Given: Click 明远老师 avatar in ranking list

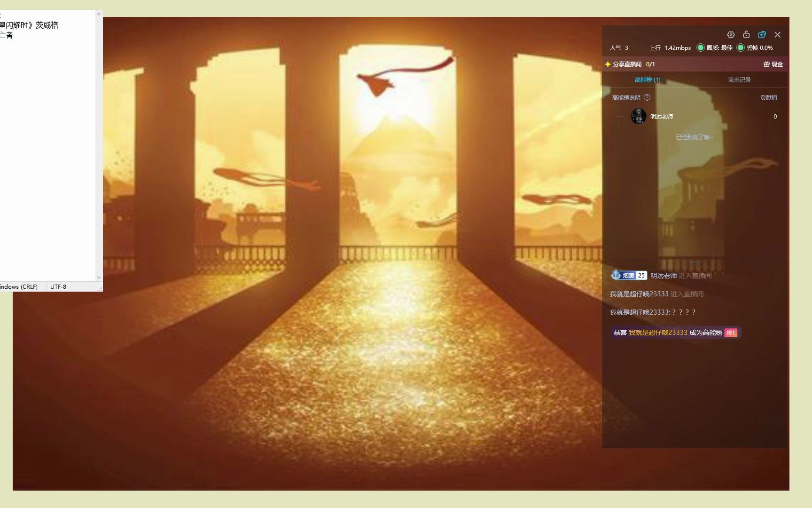Looking at the screenshot, I should click(x=638, y=116).
